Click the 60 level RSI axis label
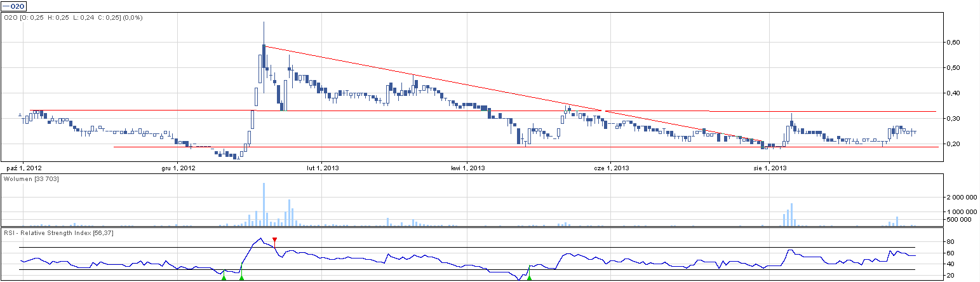Viewport: 980px width, 282px height. (x=950, y=253)
